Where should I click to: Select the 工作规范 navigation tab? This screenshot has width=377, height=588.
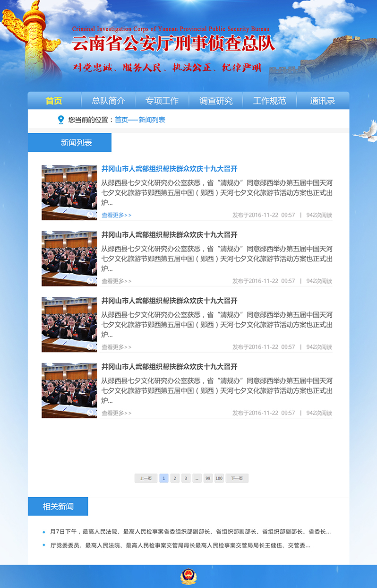[269, 101]
